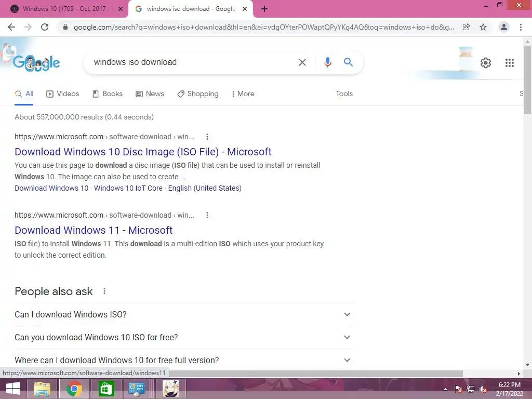Viewport: 532px width, 399px height.
Task: Open the anime character taskbar app
Action: (x=171, y=389)
